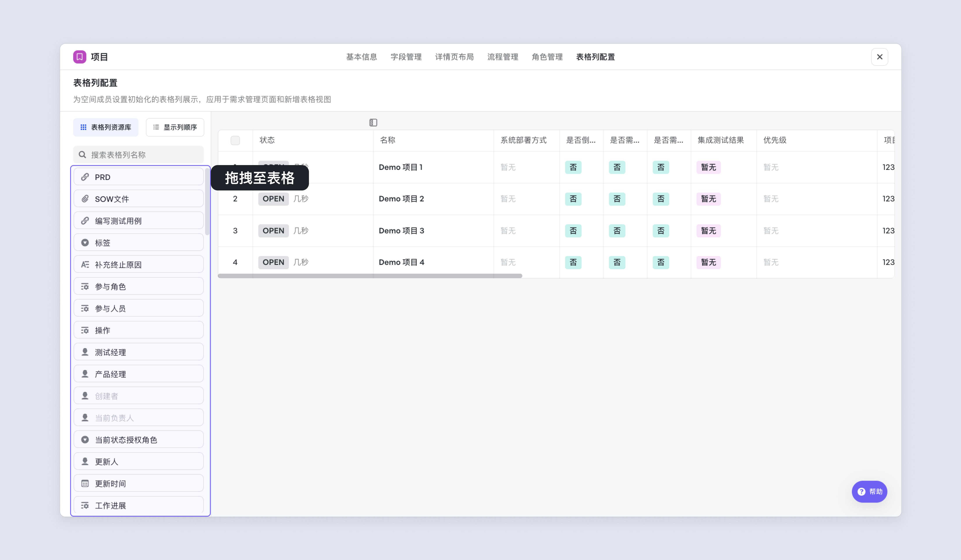Click OPEN status badge in row 3
Image resolution: width=961 pixels, height=560 pixels.
[x=273, y=231]
